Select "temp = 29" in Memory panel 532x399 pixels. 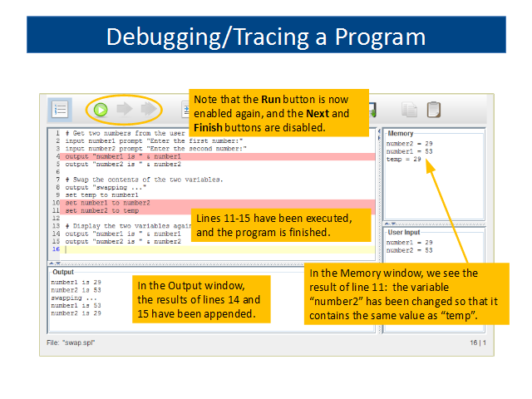pyautogui.click(x=403, y=159)
